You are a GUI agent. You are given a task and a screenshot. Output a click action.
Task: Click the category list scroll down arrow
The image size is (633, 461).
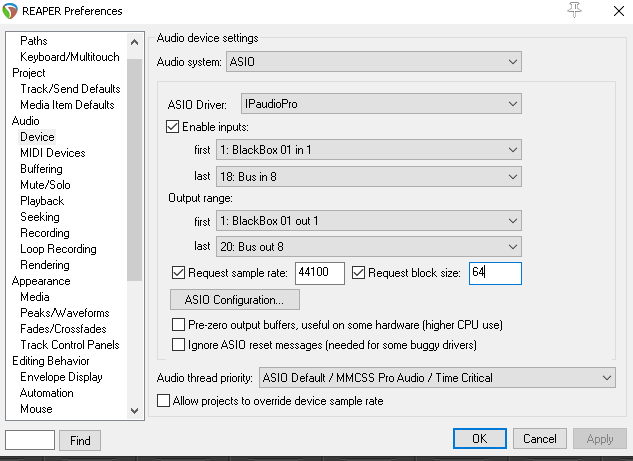pyautogui.click(x=134, y=411)
